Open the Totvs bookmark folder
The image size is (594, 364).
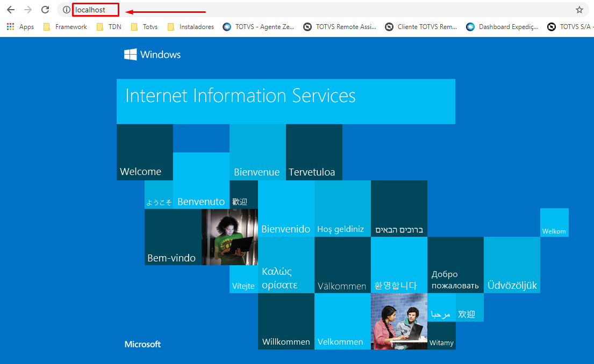click(x=144, y=27)
